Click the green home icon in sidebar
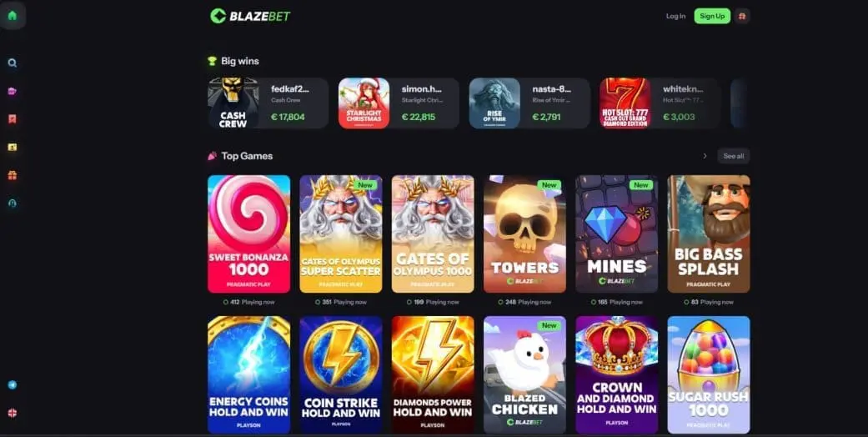The height and width of the screenshot is (437, 868). click(x=13, y=16)
